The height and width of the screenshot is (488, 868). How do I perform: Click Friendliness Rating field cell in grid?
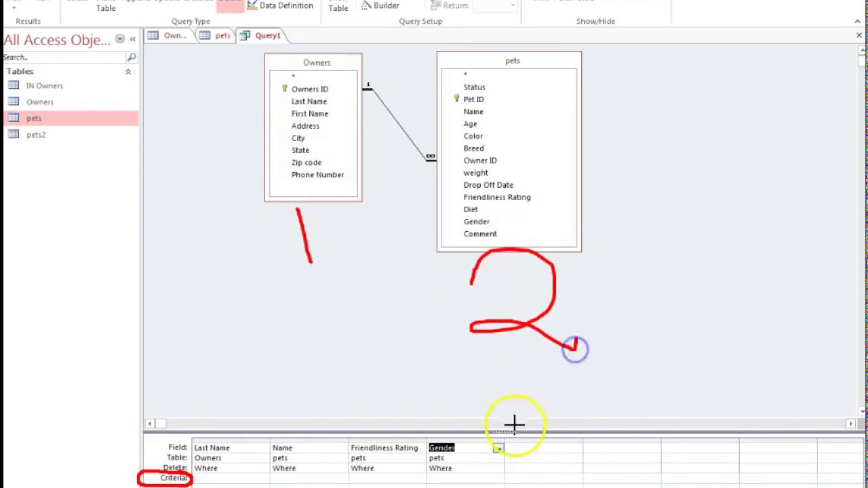[x=387, y=447]
